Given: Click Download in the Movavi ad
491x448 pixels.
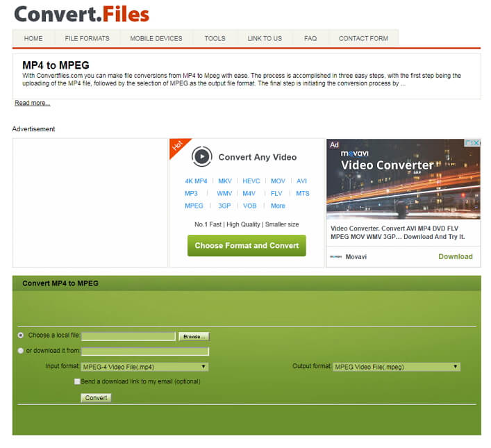Looking at the screenshot, I should [456, 256].
